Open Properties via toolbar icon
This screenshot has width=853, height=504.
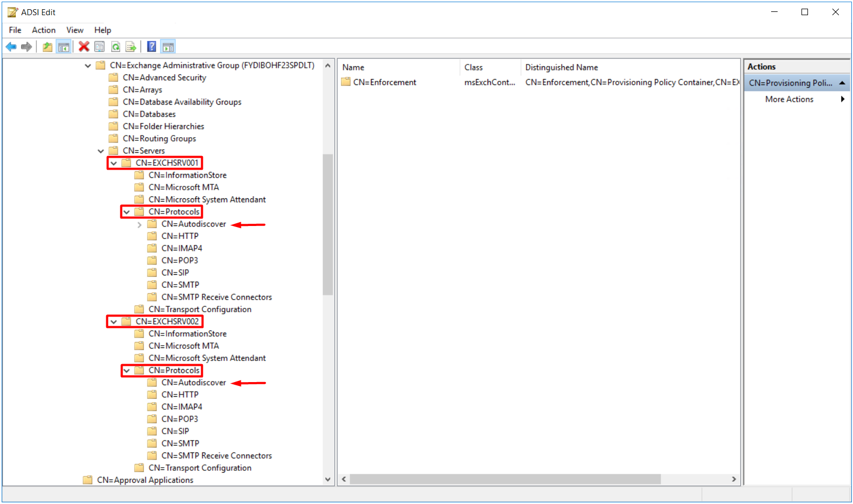pyautogui.click(x=99, y=47)
